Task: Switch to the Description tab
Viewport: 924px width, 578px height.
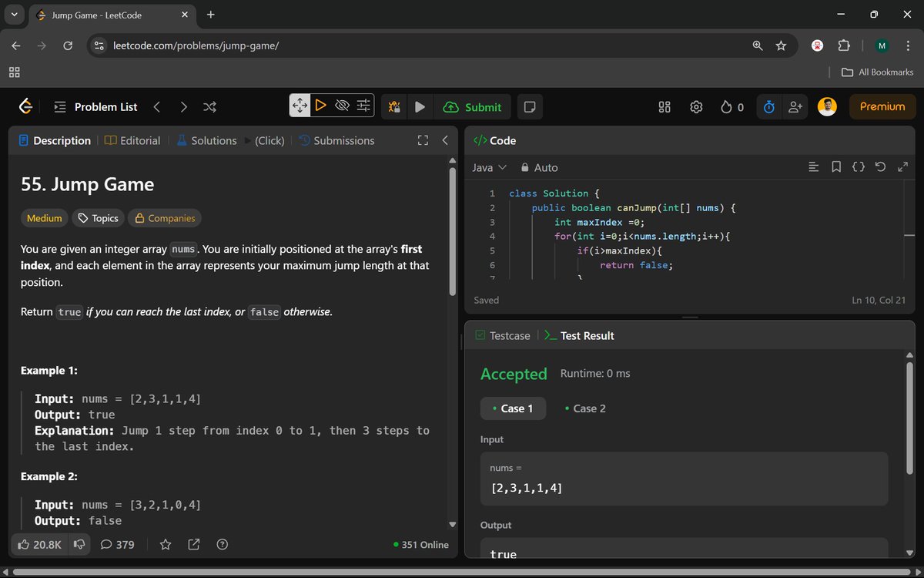Action: pos(54,140)
